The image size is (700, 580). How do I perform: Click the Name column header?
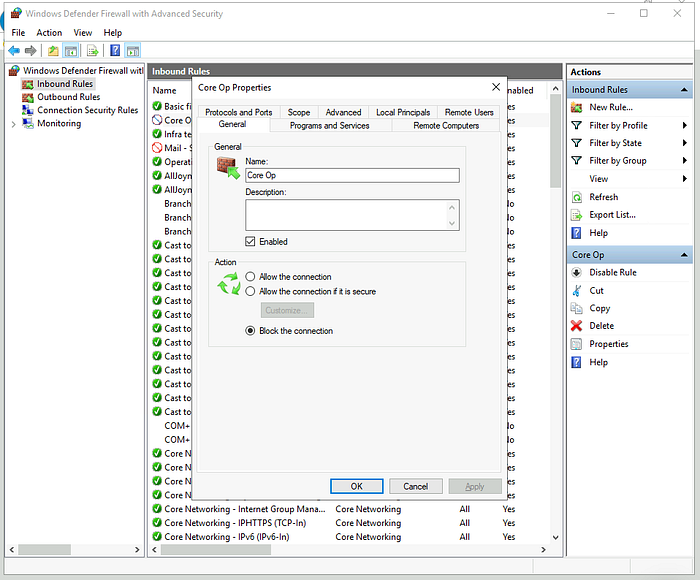pos(164,91)
